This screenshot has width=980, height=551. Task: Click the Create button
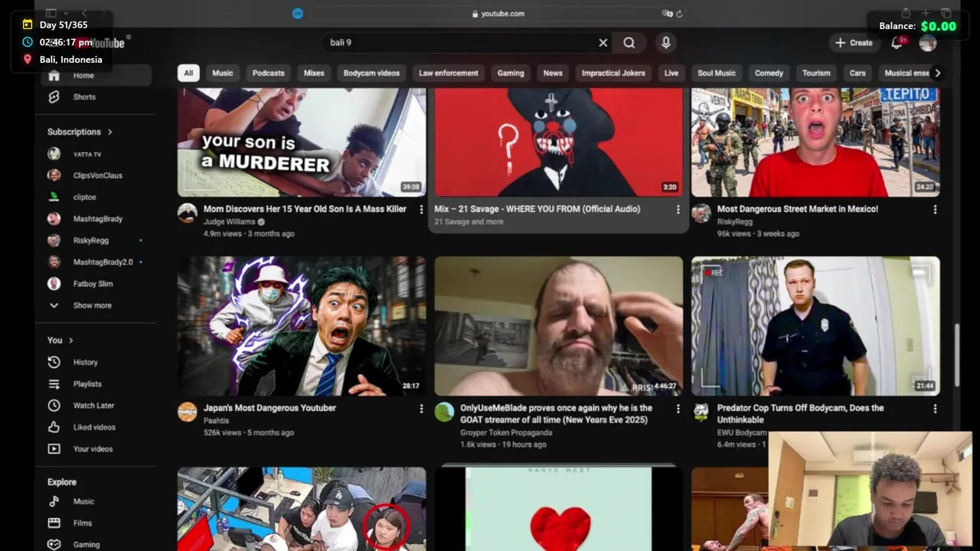(x=854, y=43)
